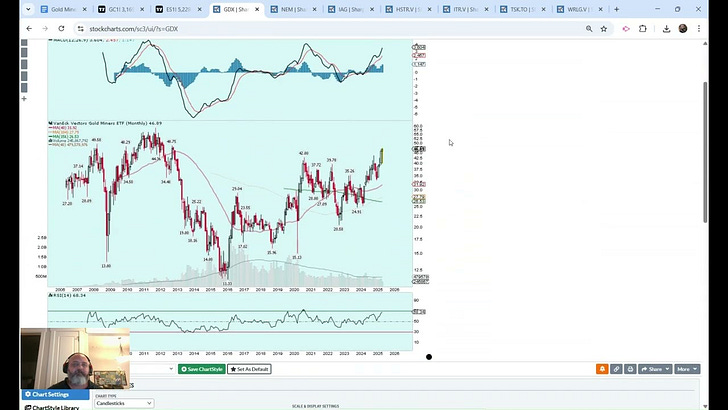Open the browser extensions puzzle icon
This screenshot has height=410, width=728.
pyautogui.click(x=643, y=29)
